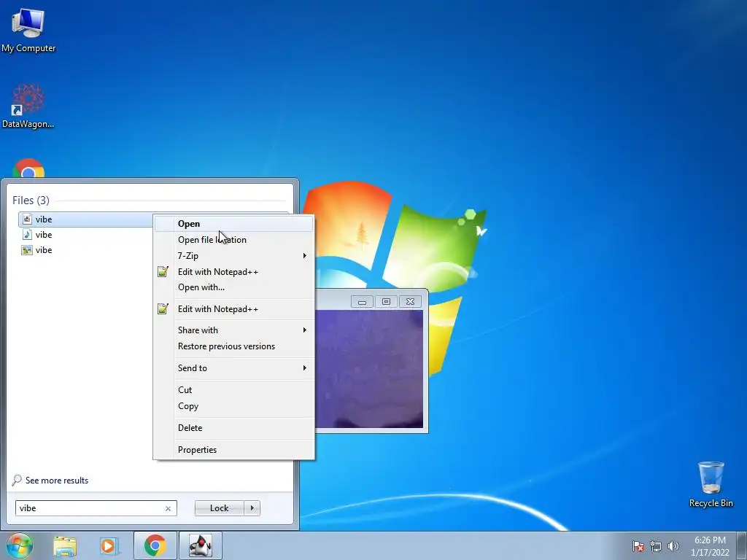Choose Delete from the context menu

[234, 428]
